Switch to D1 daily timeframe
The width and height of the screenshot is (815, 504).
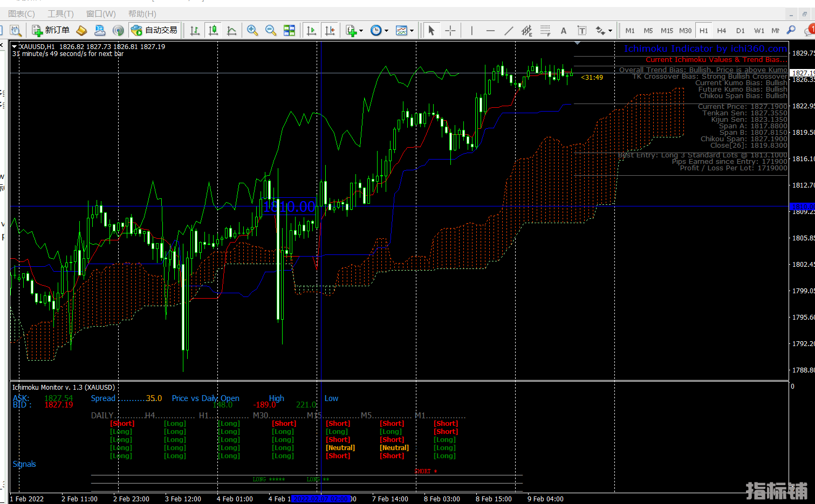(x=741, y=31)
